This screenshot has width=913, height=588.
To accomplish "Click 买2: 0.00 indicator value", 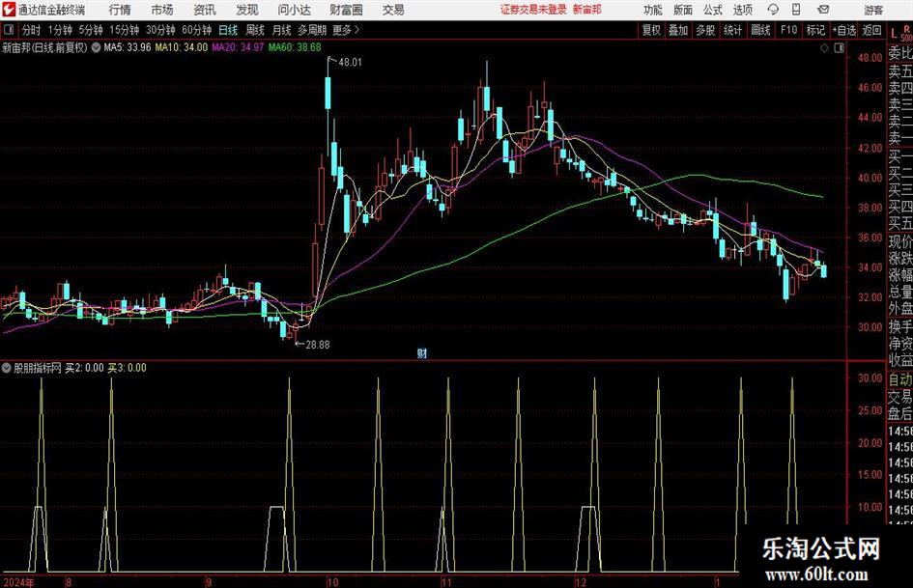I will (x=84, y=368).
